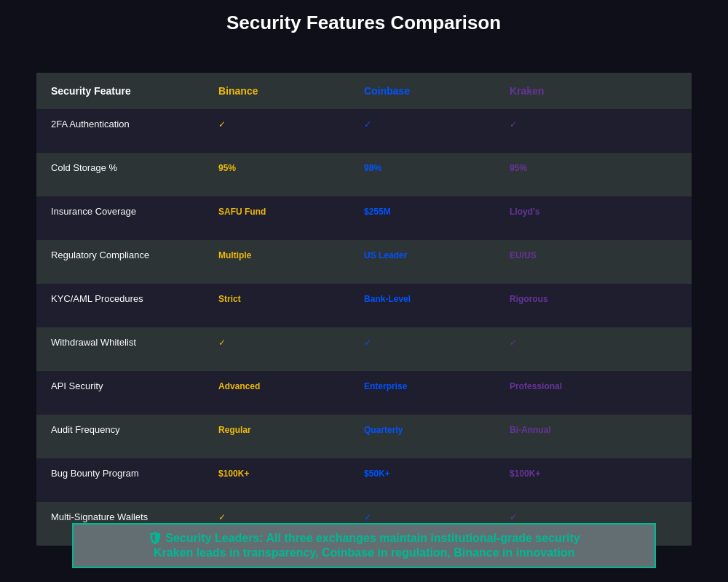The height and width of the screenshot is (582, 728).
Task: Click Coinbase's $255M insurance coverage value
Action: pos(377,212)
